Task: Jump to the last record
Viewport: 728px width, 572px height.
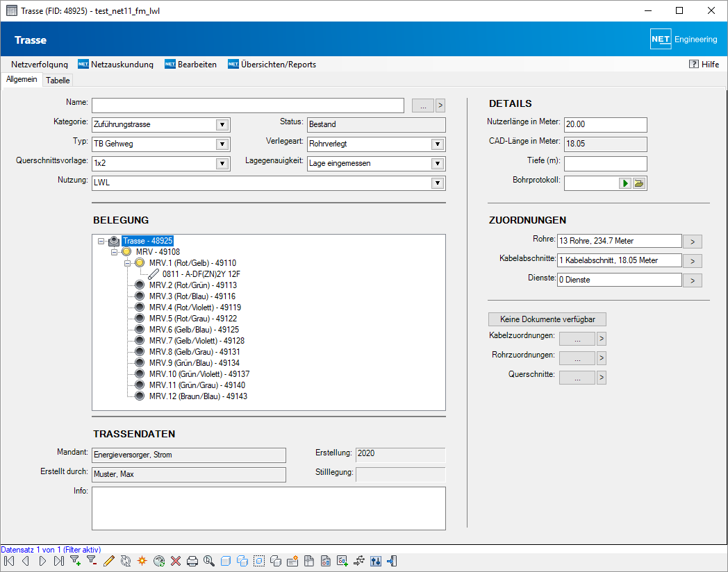Action: (59, 562)
